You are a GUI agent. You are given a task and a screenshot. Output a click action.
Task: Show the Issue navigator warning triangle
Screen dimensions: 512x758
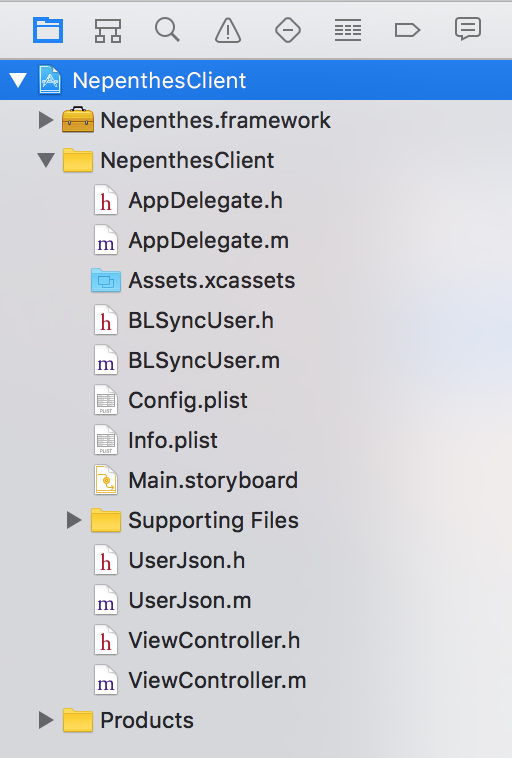coord(228,30)
